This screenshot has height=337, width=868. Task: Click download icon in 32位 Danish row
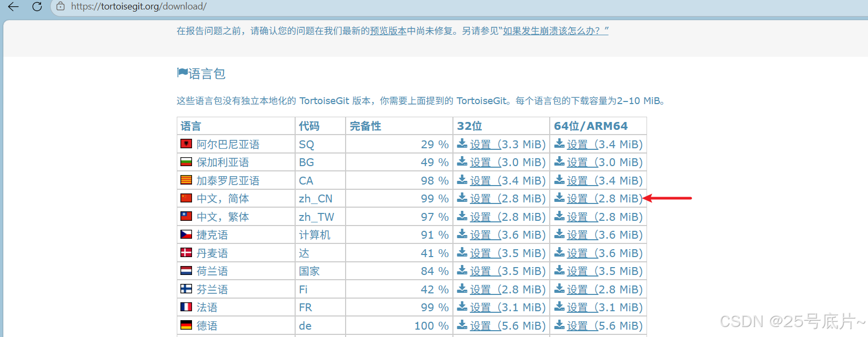click(x=462, y=252)
